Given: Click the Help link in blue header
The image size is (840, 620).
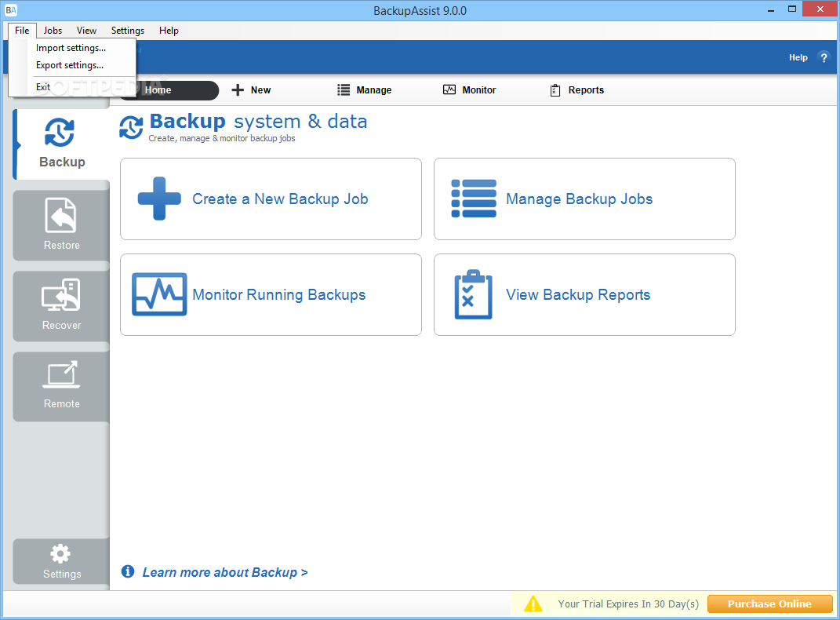Looking at the screenshot, I should coord(798,57).
